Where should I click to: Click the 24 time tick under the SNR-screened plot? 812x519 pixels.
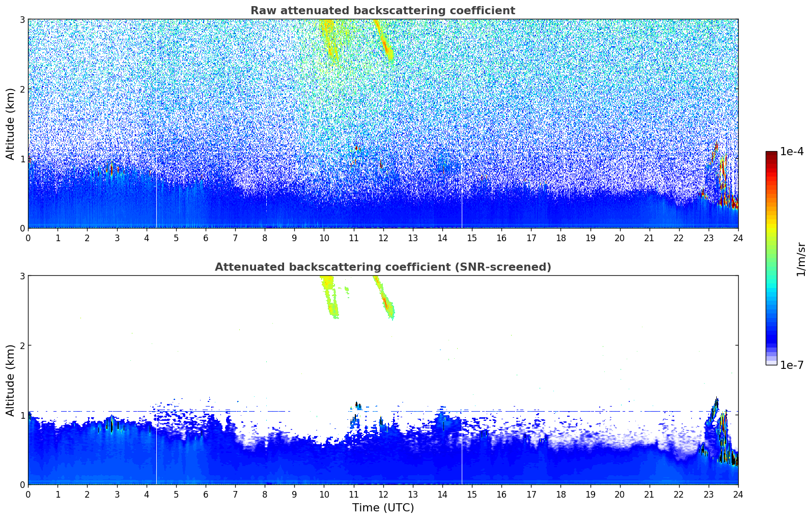738,494
